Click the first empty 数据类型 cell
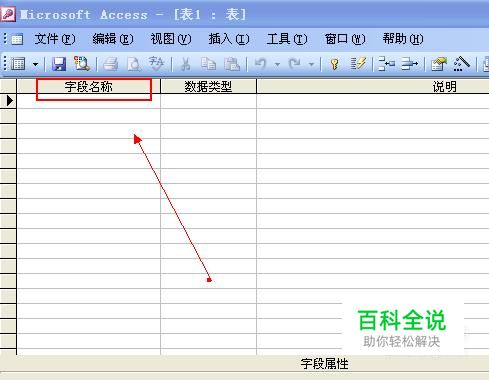 pos(208,101)
